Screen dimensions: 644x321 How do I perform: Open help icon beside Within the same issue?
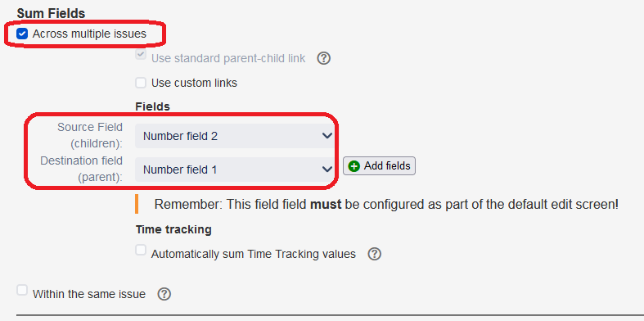(164, 294)
